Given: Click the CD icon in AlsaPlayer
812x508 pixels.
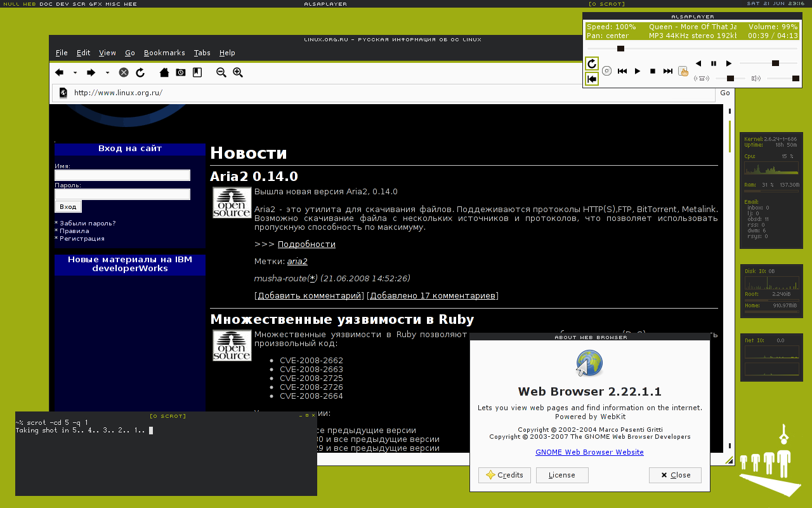Looking at the screenshot, I should [x=607, y=71].
